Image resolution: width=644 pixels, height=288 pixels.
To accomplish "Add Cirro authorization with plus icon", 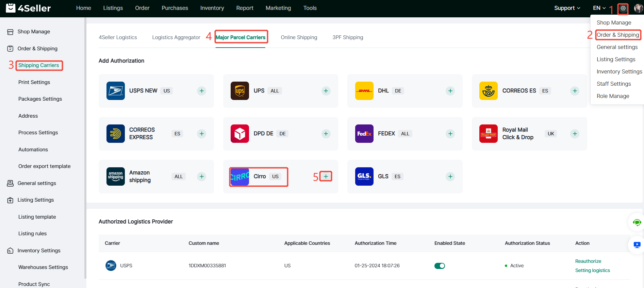I will [x=326, y=176].
